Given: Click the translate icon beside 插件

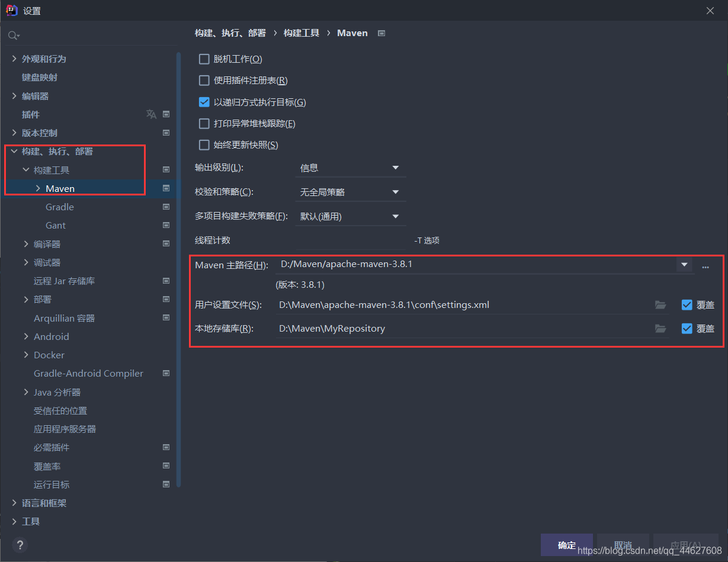Looking at the screenshot, I should pos(152,114).
